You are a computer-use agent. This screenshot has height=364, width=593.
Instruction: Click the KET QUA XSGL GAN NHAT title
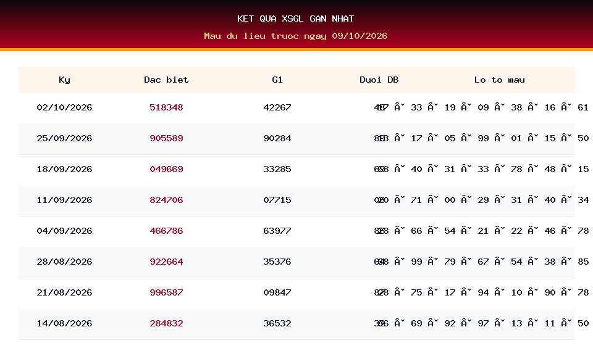(296, 19)
